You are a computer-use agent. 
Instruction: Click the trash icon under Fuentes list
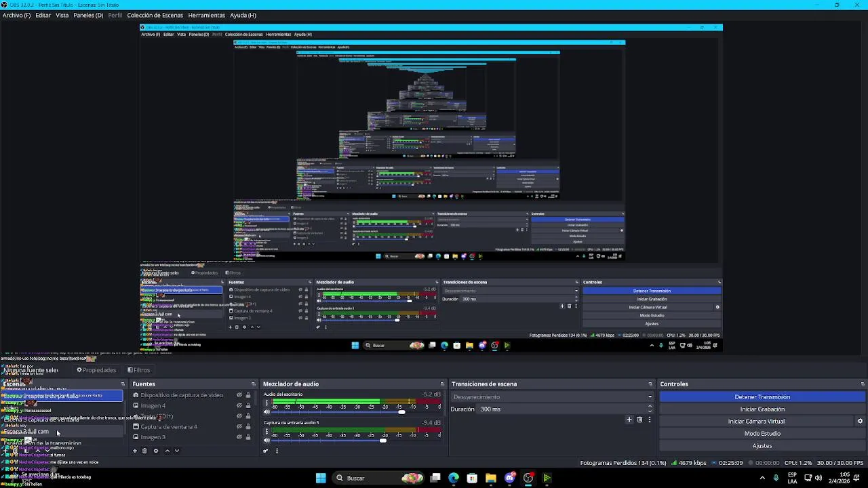click(144, 451)
